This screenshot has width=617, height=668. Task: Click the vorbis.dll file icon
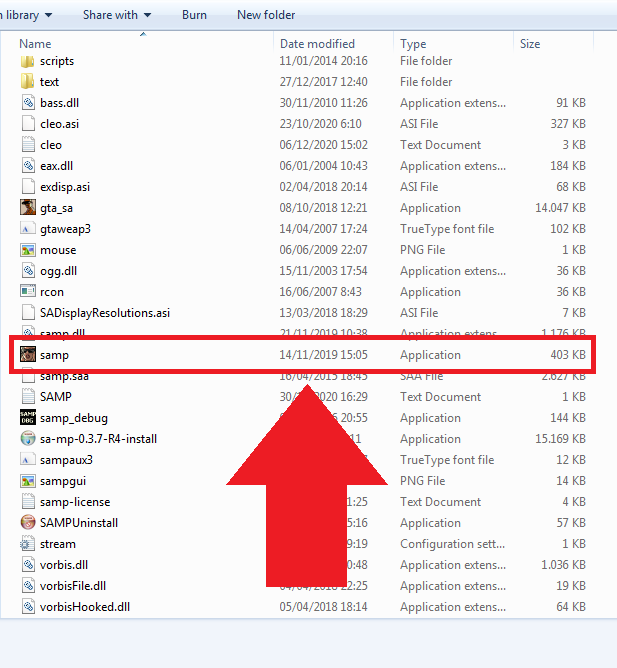28,564
